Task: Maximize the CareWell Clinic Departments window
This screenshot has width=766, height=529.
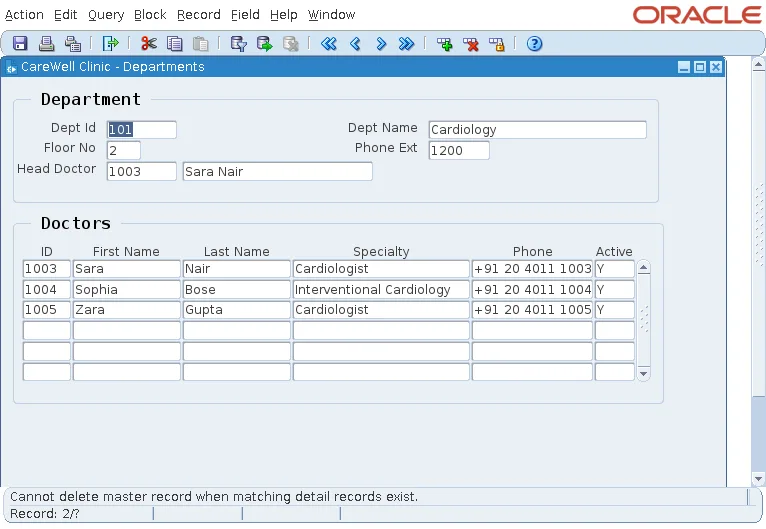Action: [x=700, y=67]
